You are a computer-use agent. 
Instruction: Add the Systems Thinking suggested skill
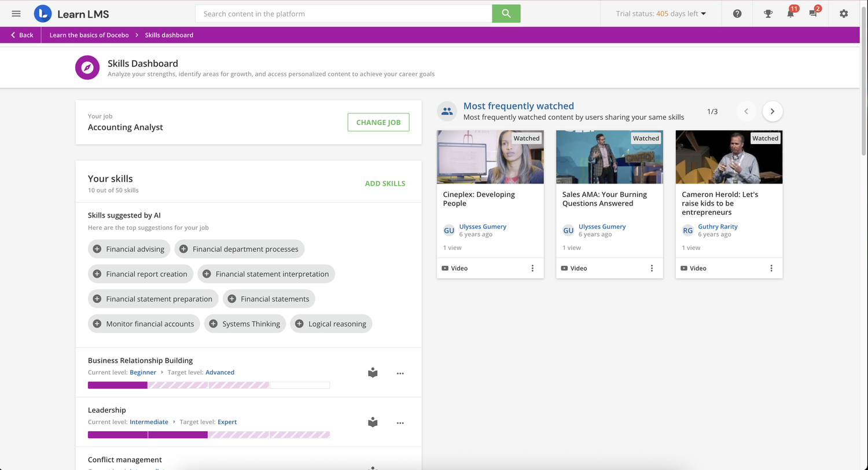pos(245,324)
